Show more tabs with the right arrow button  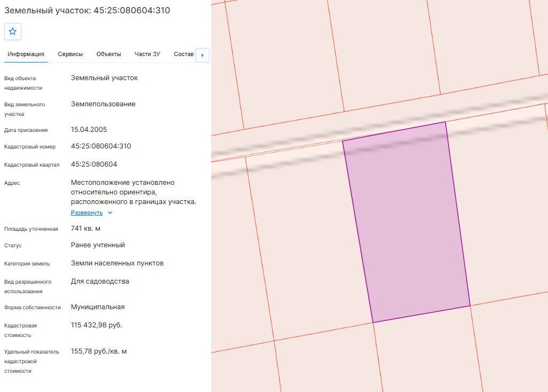202,55
